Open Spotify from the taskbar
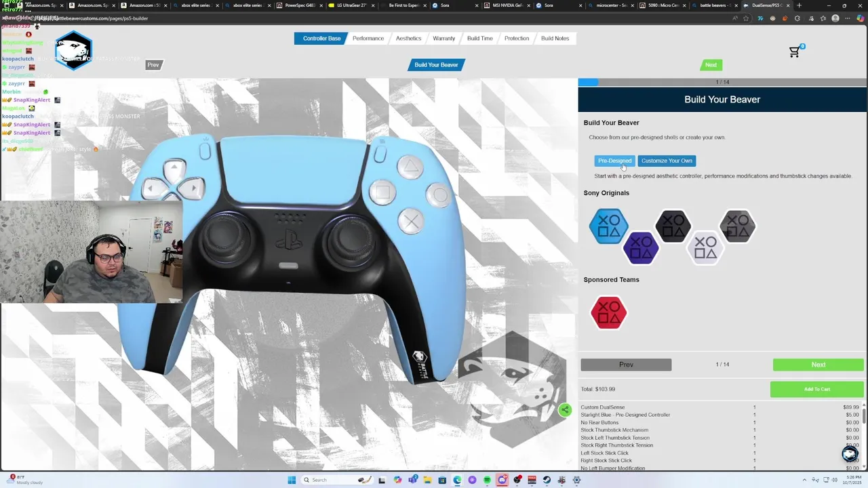The height and width of the screenshot is (488, 868). [x=488, y=480]
